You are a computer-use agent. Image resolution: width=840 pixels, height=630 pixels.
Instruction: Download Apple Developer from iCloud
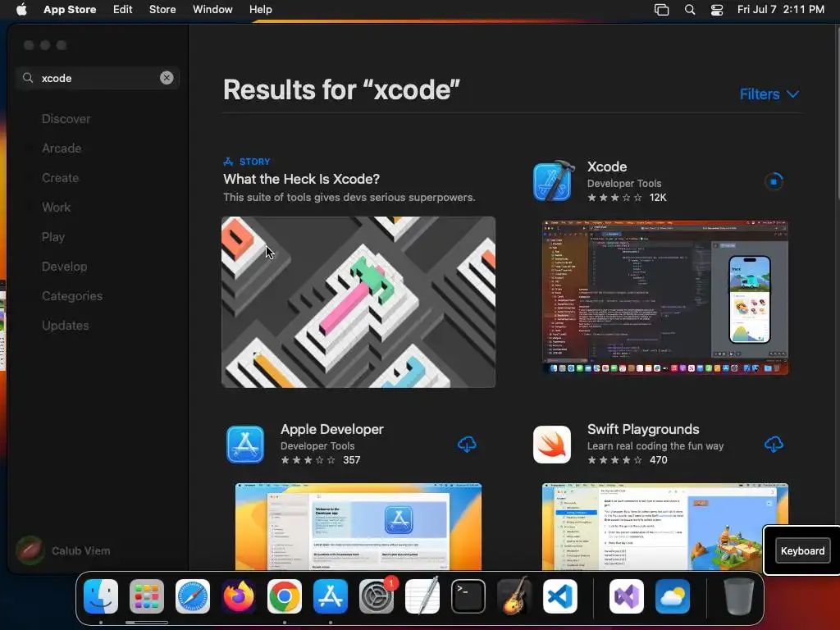(x=467, y=444)
